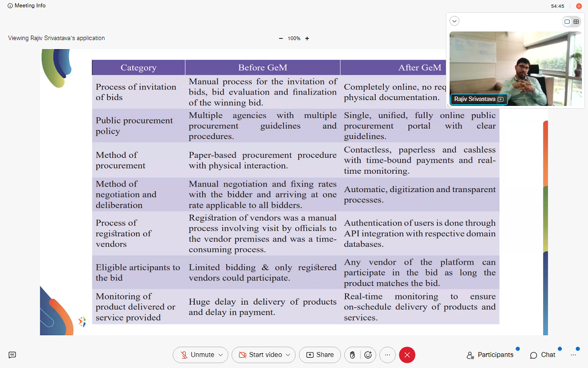Click the 'Viewing Rajiv Srivastava's application' label
The width and height of the screenshot is (588, 368).
[57, 38]
